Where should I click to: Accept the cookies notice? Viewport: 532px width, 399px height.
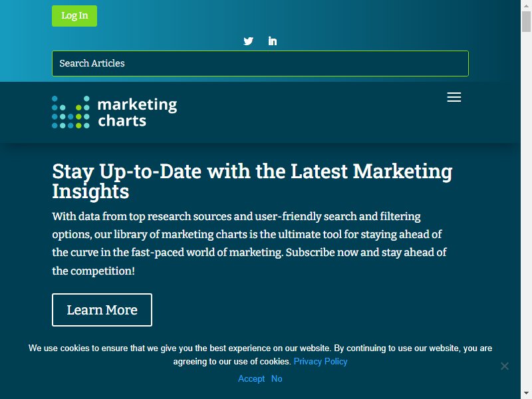(251, 378)
